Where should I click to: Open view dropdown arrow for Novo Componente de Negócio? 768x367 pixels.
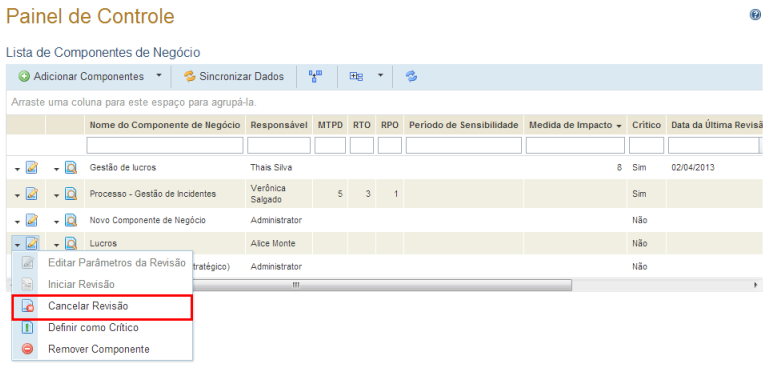(57, 222)
